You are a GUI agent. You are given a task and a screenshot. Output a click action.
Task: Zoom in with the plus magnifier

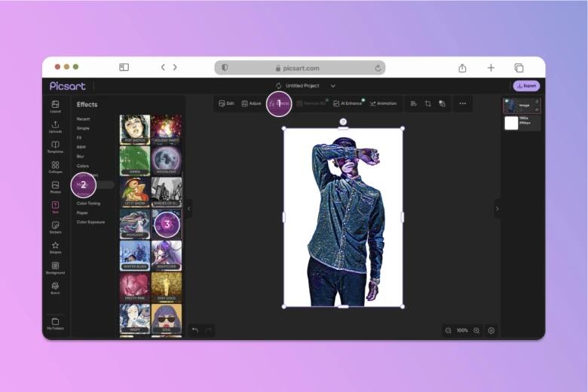476,330
